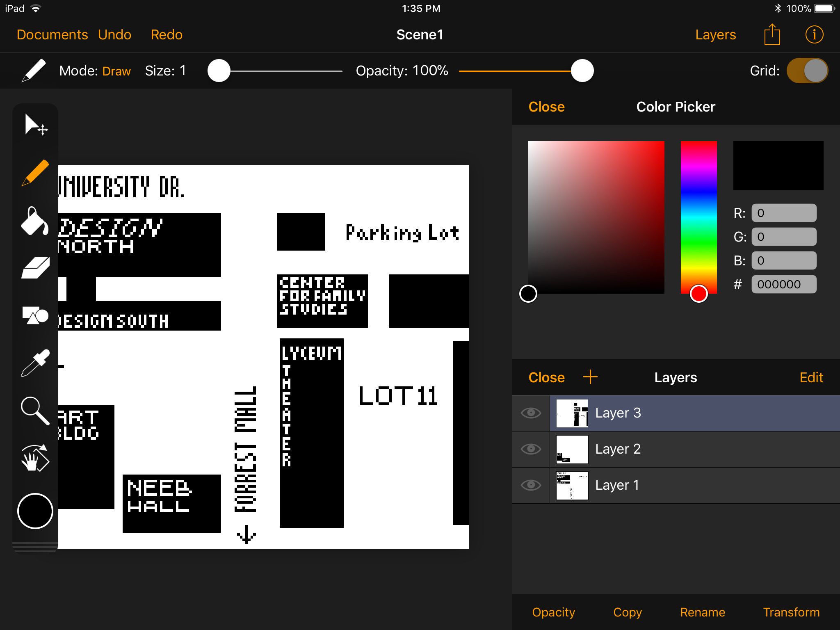Tap the hex color input field
Screen dimensions: 840x630
(x=783, y=284)
